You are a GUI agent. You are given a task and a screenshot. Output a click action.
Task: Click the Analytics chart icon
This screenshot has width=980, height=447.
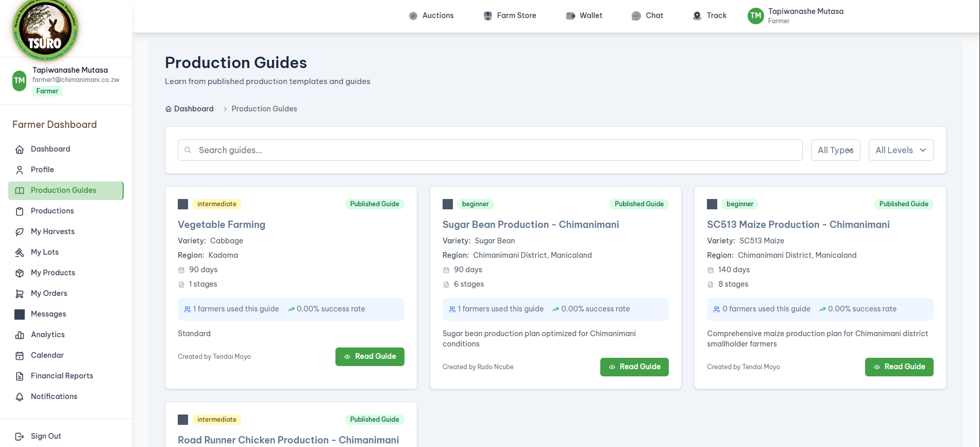tap(20, 335)
